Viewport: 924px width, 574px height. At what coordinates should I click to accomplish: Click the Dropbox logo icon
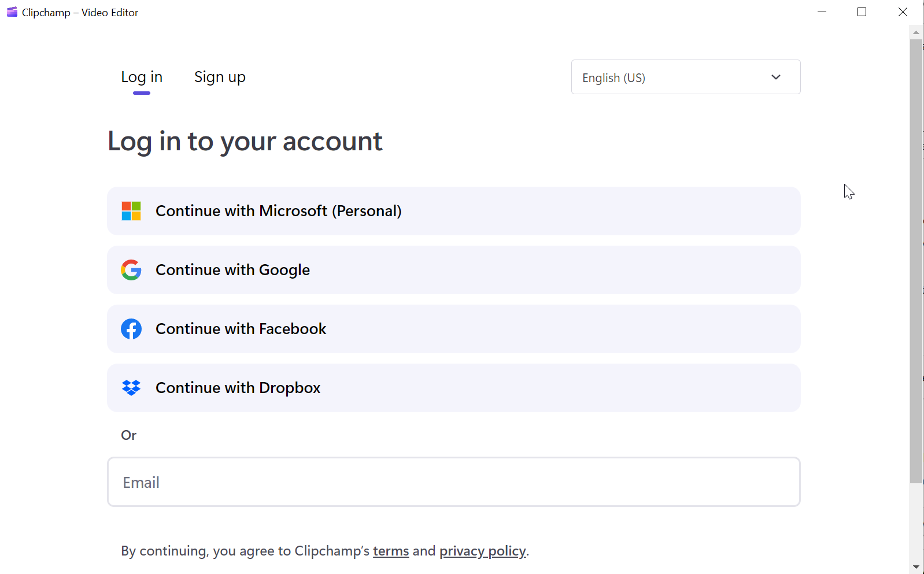click(x=131, y=388)
